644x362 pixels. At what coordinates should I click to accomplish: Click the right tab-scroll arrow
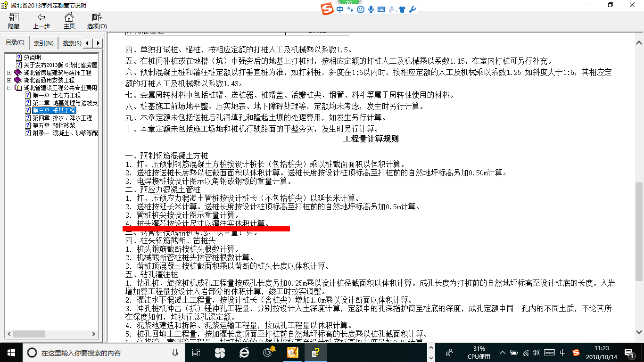(x=98, y=43)
